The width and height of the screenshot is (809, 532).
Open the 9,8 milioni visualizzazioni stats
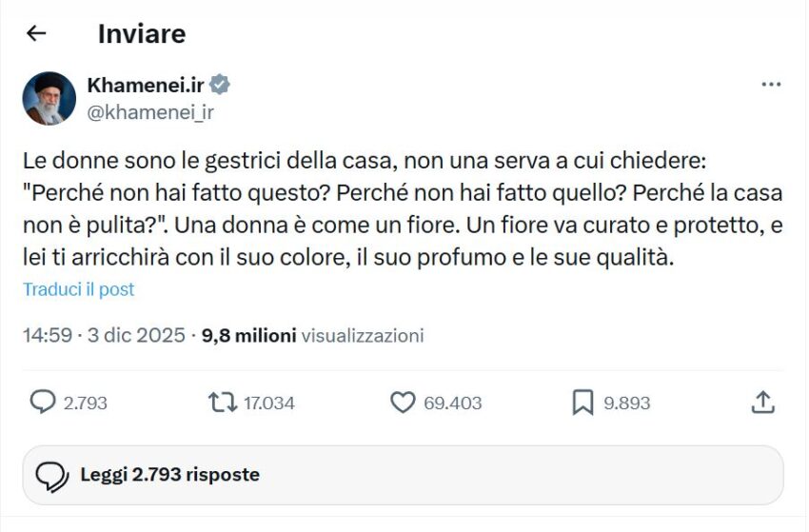coord(313,335)
